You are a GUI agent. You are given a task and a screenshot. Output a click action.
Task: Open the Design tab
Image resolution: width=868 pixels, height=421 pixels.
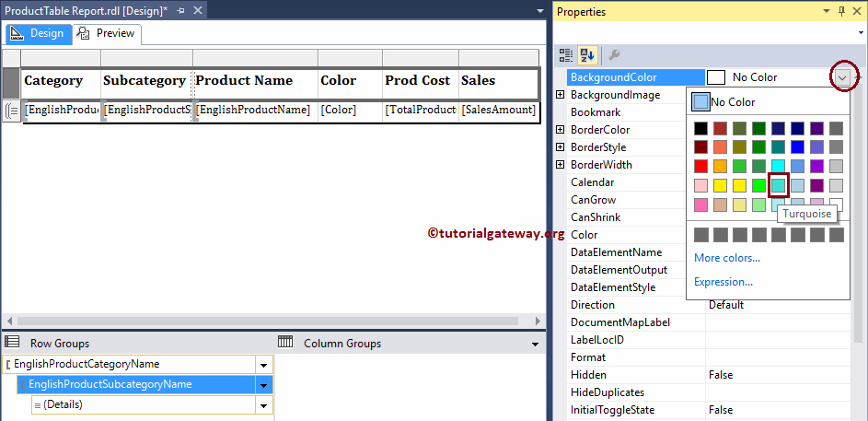(38, 34)
